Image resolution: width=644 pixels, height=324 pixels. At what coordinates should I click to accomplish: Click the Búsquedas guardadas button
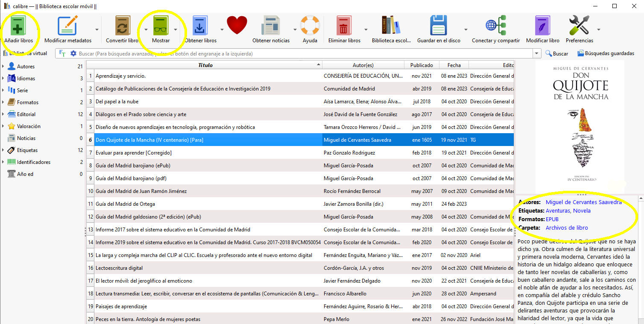coord(606,54)
